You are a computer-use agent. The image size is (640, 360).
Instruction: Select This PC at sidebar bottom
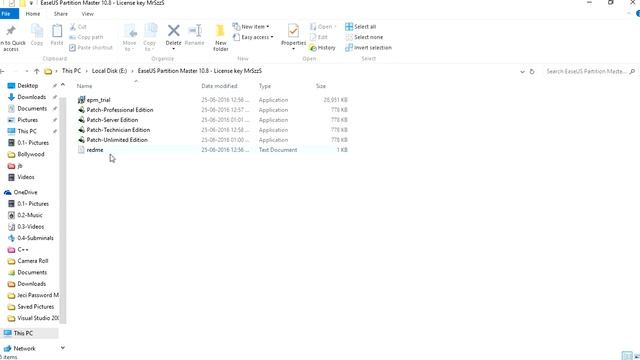point(23,333)
